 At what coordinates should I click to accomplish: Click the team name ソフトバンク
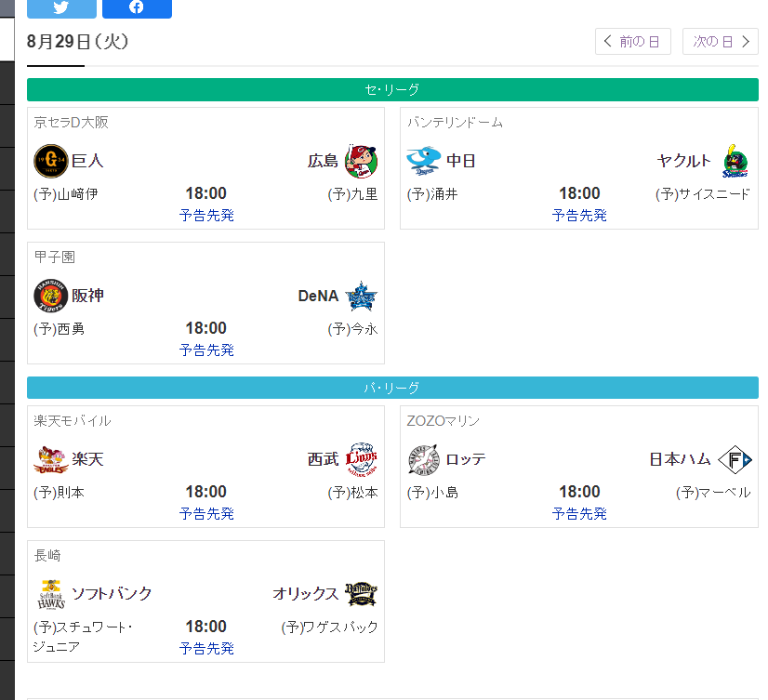click(112, 594)
